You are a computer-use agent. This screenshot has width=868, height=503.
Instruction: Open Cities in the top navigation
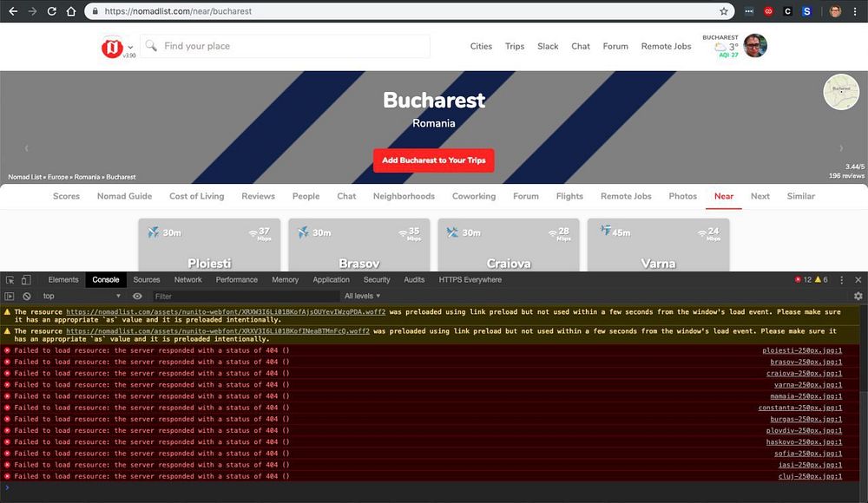tap(481, 47)
